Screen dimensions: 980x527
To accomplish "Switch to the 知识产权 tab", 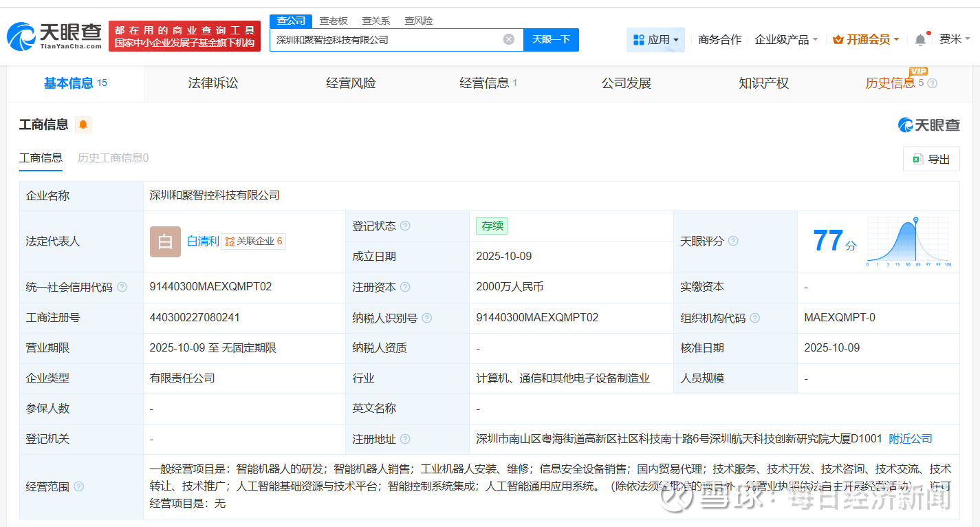I will pos(763,83).
